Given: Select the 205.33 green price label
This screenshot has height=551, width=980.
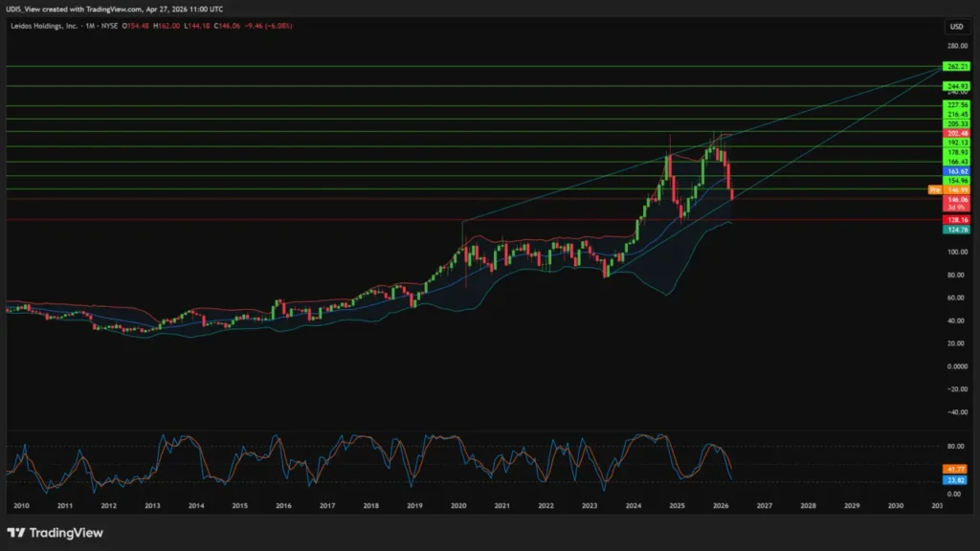Looking at the screenshot, I should pos(956,123).
